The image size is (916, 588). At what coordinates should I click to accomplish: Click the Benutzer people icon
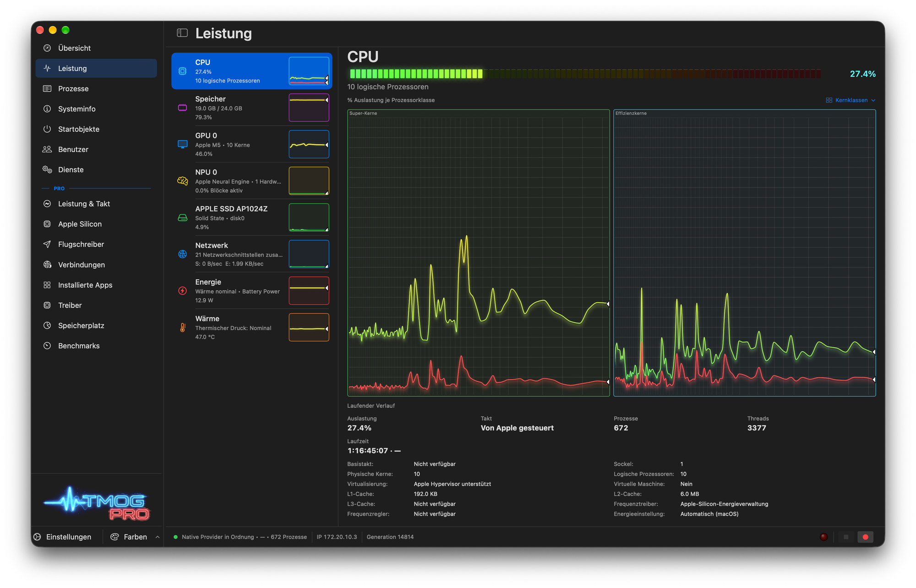click(47, 149)
